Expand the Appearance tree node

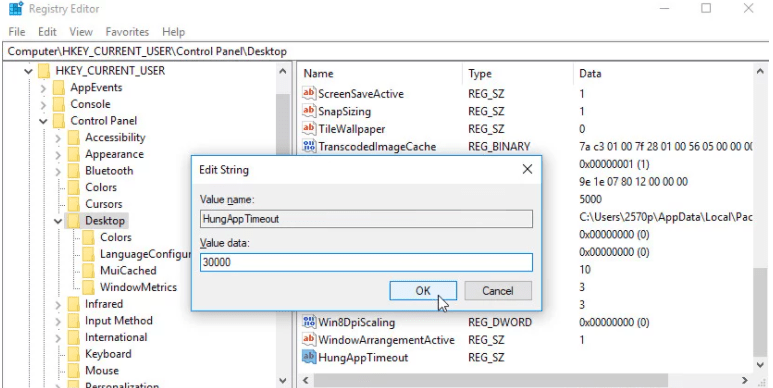pyautogui.click(x=58, y=155)
